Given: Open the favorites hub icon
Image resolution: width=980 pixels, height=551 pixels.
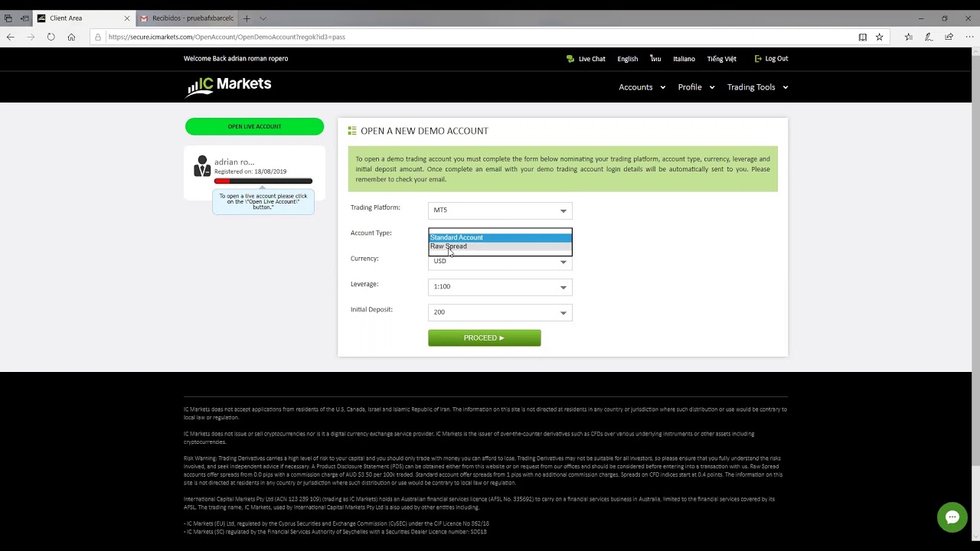Looking at the screenshot, I should coord(909,37).
